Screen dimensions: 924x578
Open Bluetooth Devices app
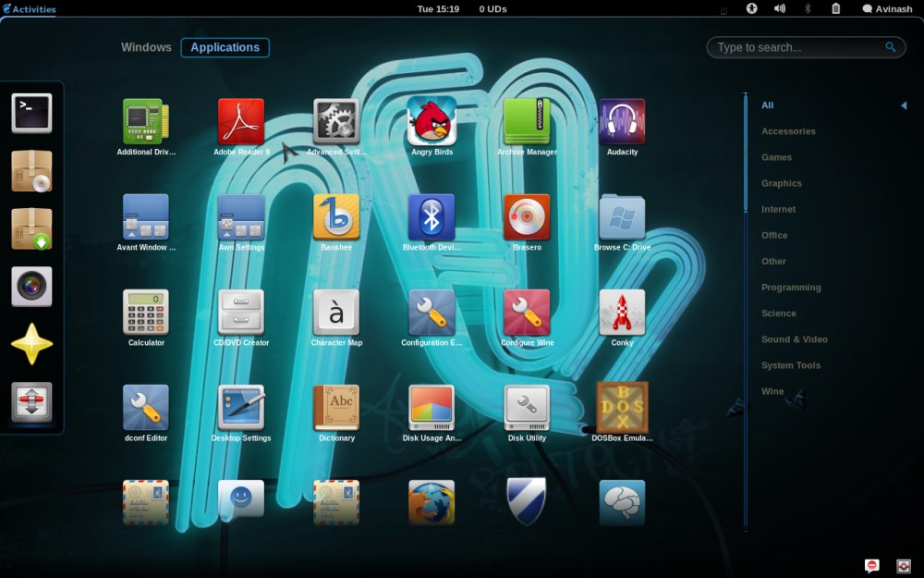click(432, 217)
